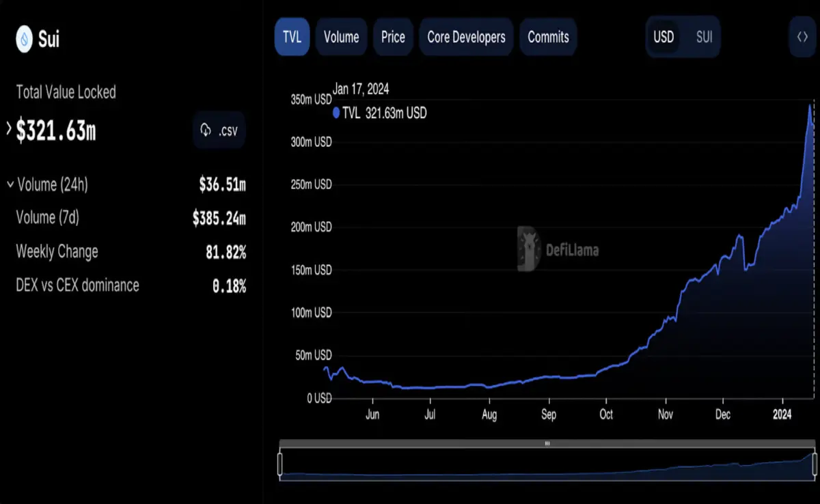Click the right handle of the range slider
The height and width of the screenshot is (504, 820).
point(815,464)
